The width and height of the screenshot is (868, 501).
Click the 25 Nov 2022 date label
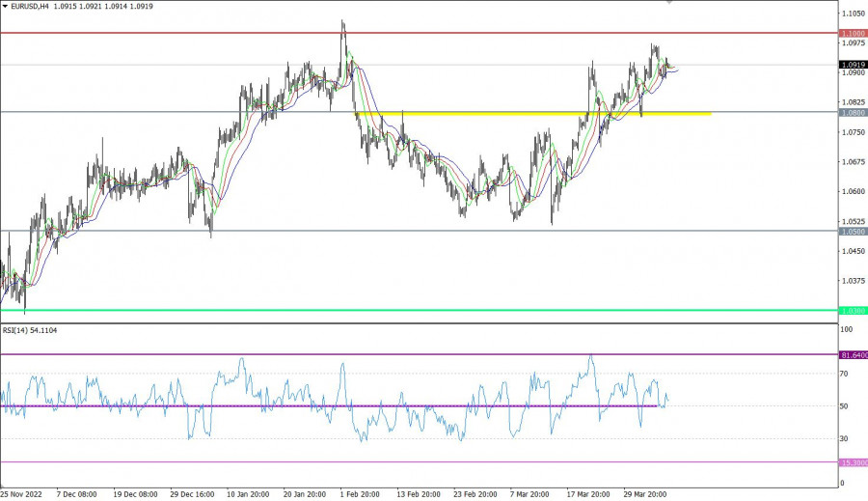tap(20, 494)
